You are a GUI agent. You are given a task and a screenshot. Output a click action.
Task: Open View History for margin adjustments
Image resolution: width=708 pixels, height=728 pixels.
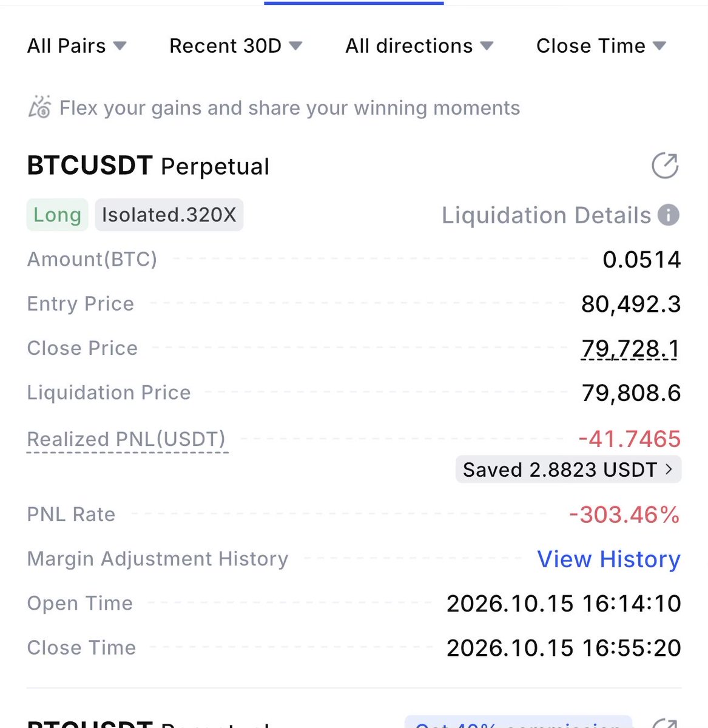point(609,559)
